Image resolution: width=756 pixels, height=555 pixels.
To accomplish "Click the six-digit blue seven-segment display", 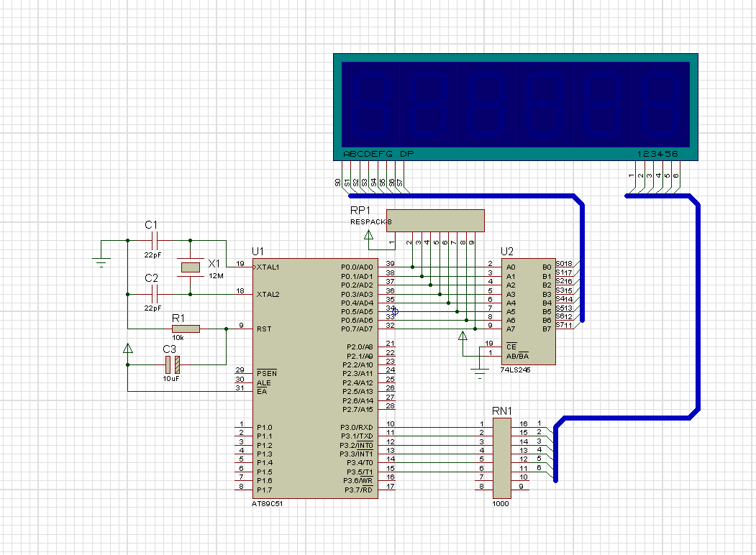I will click(x=516, y=107).
